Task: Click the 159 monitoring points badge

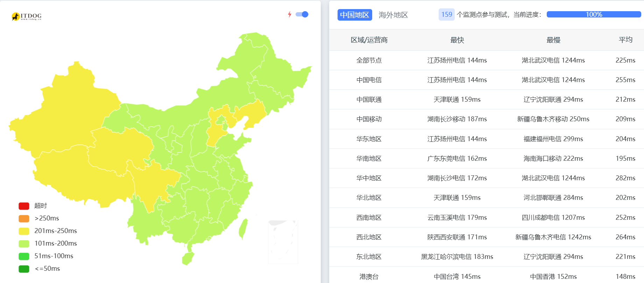Action: pos(446,14)
